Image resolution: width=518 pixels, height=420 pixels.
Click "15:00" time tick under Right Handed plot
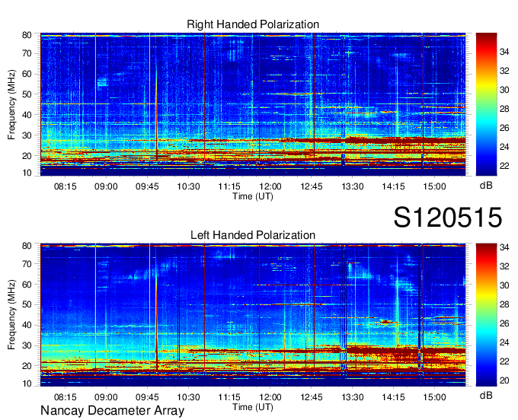pyautogui.click(x=434, y=186)
